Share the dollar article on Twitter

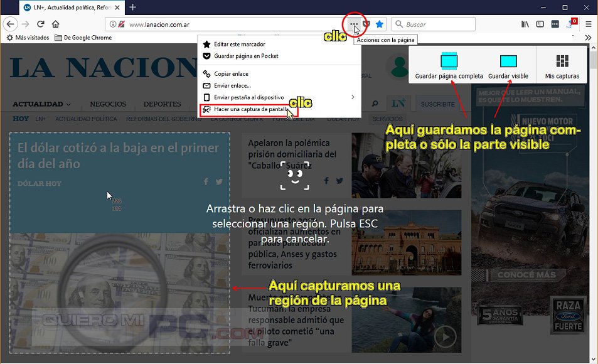219,181
